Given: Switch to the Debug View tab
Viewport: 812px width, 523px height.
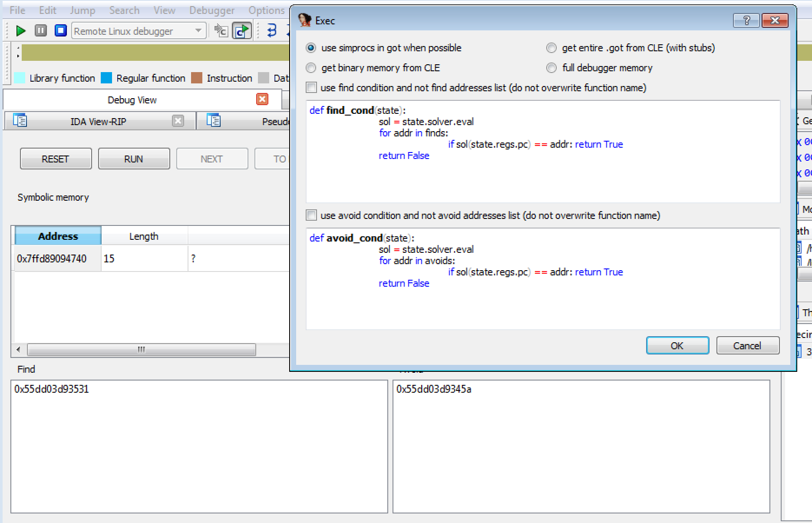Looking at the screenshot, I should 132,100.
